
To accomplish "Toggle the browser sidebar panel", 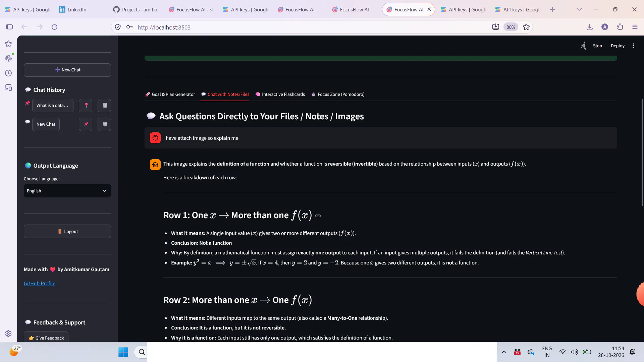I will click(9, 27).
